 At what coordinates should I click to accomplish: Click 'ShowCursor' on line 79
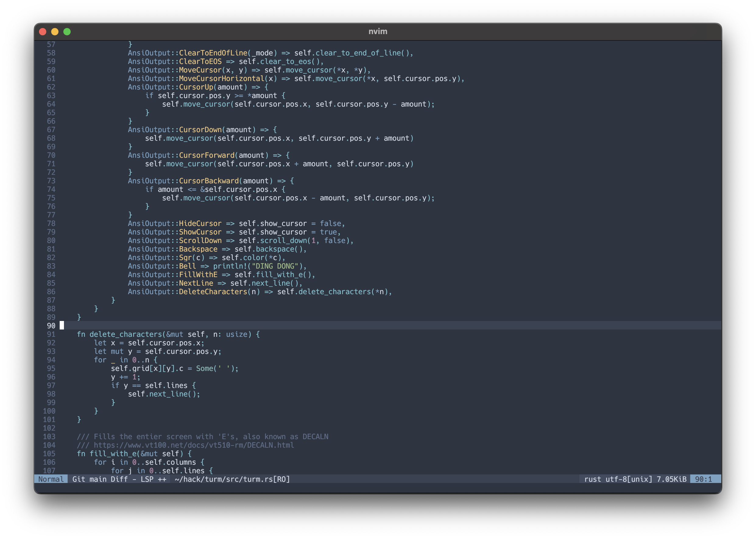pos(200,232)
